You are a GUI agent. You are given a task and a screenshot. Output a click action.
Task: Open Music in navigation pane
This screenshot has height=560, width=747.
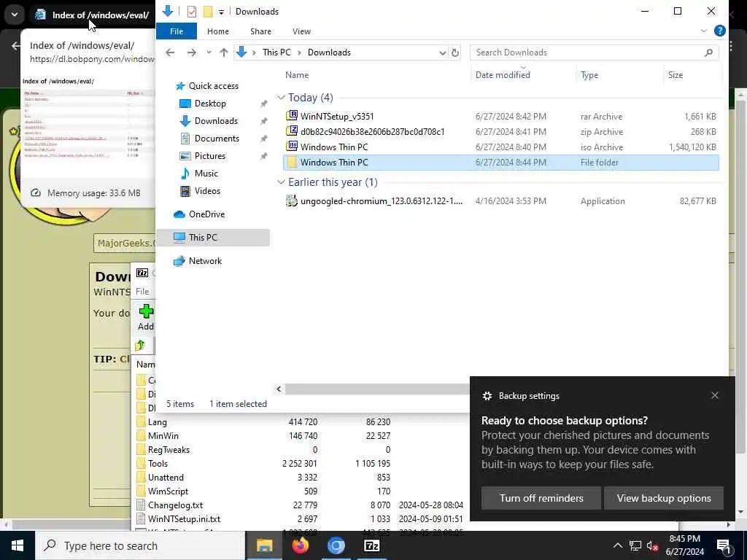click(x=206, y=174)
